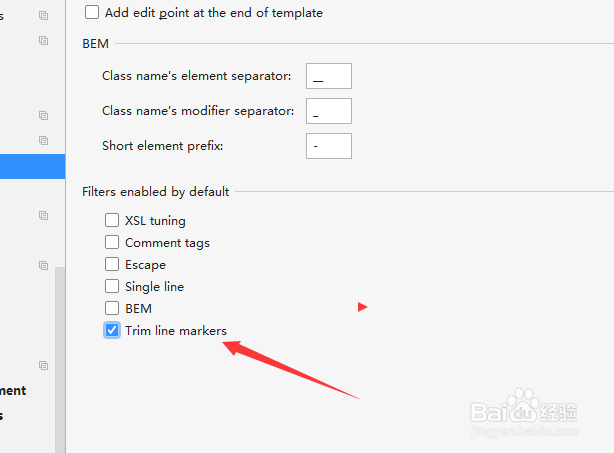
Task: Check the Comment tags filter
Action: [112, 242]
